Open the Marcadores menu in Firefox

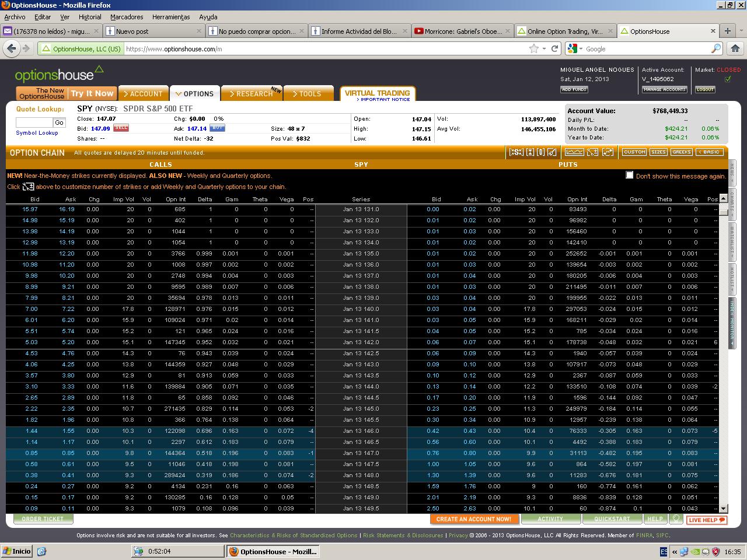tap(127, 17)
